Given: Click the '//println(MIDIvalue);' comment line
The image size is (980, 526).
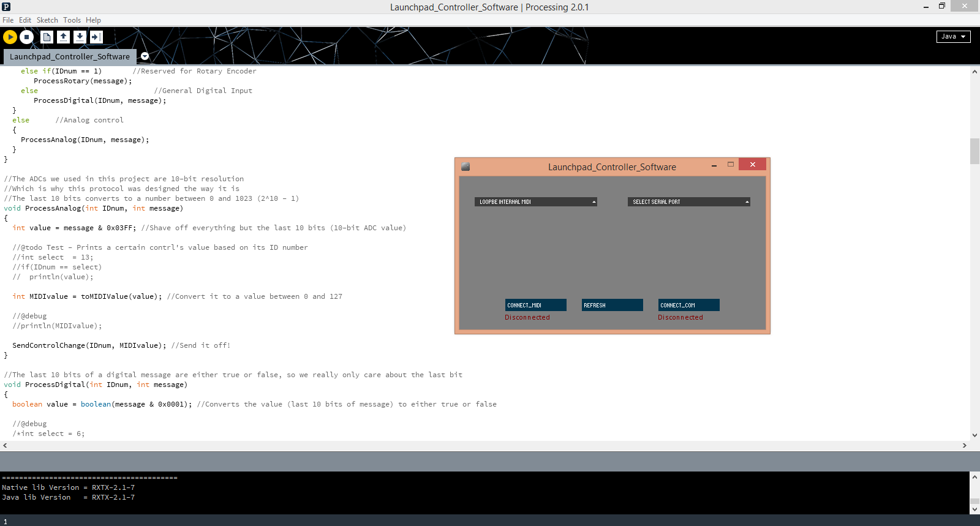Looking at the screenshot, I should pyautogui.click(x=57, y=326).
